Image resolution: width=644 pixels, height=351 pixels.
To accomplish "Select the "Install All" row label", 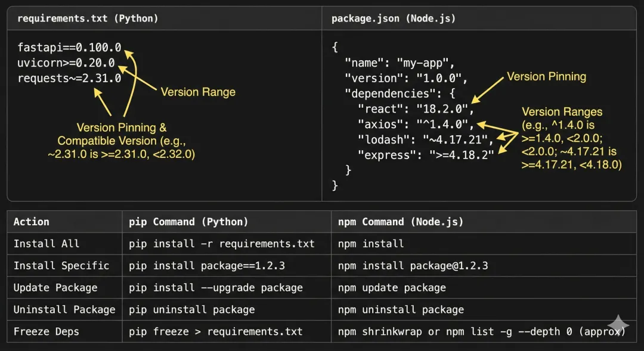I will 47,244.
